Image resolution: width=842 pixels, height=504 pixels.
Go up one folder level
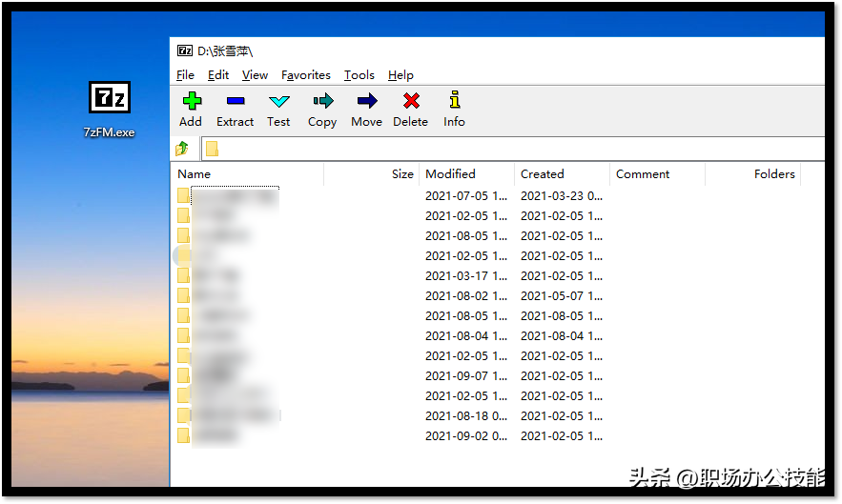coord(182,148)
